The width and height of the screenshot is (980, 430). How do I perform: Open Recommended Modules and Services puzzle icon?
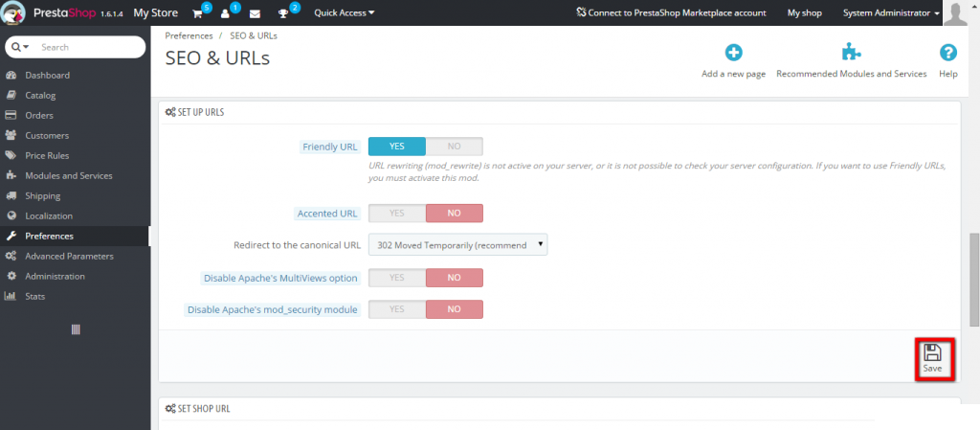click(x=851, y=53)
